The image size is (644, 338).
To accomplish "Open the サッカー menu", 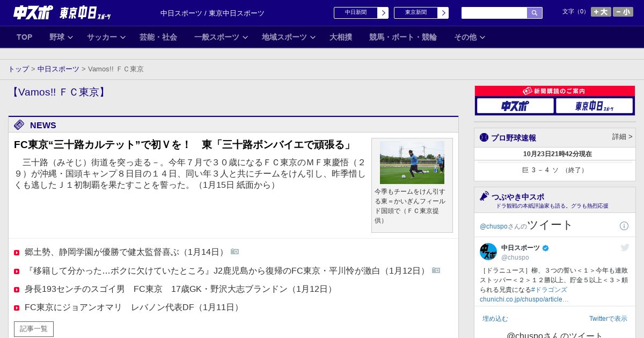I will tap(102, 37).
